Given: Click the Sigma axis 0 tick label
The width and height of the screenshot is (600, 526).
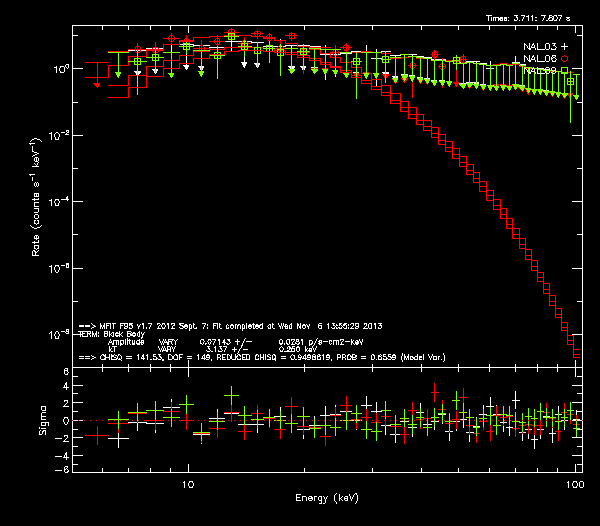Looking at the screenshot, I should pyautogui.click(x=66, y=421).
